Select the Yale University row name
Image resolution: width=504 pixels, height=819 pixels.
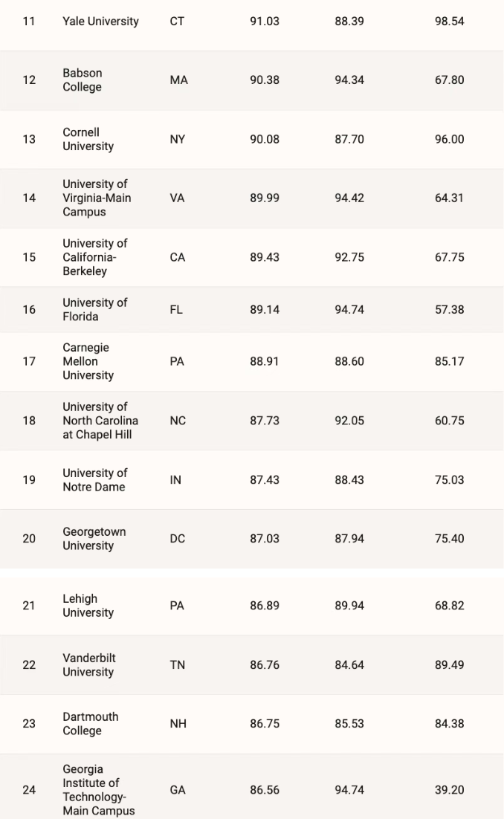coord(100,22)
